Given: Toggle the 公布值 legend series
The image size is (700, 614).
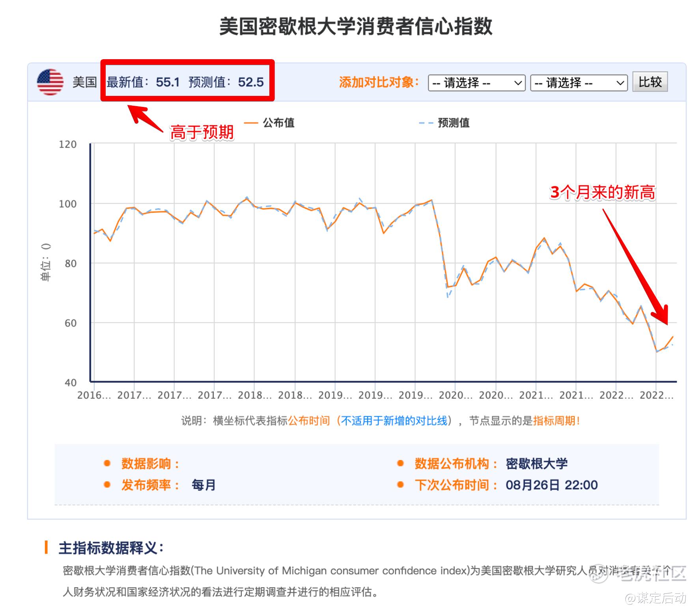Looking at the screenshot, I should click(x=269, y=123).
